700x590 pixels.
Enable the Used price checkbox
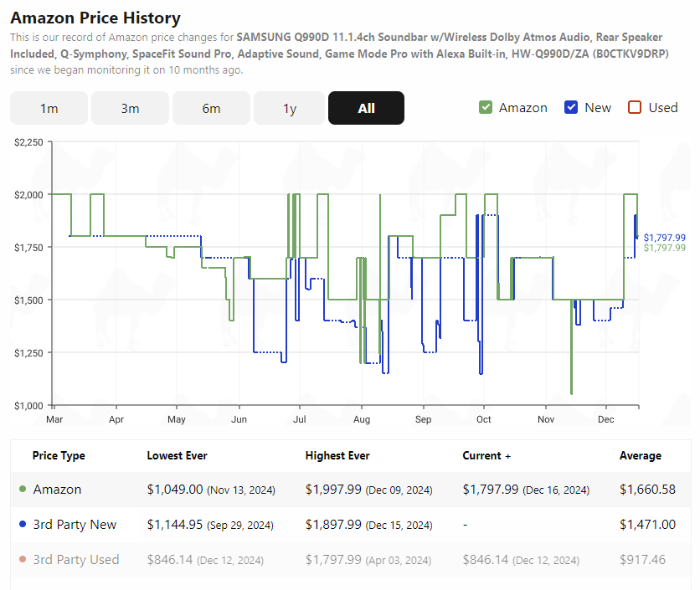click(x=635, y=108)
